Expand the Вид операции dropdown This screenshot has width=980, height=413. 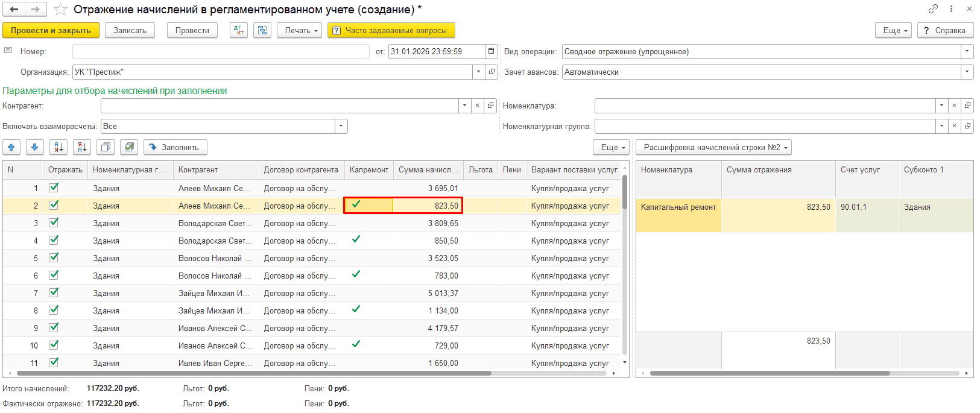[967, 51]
